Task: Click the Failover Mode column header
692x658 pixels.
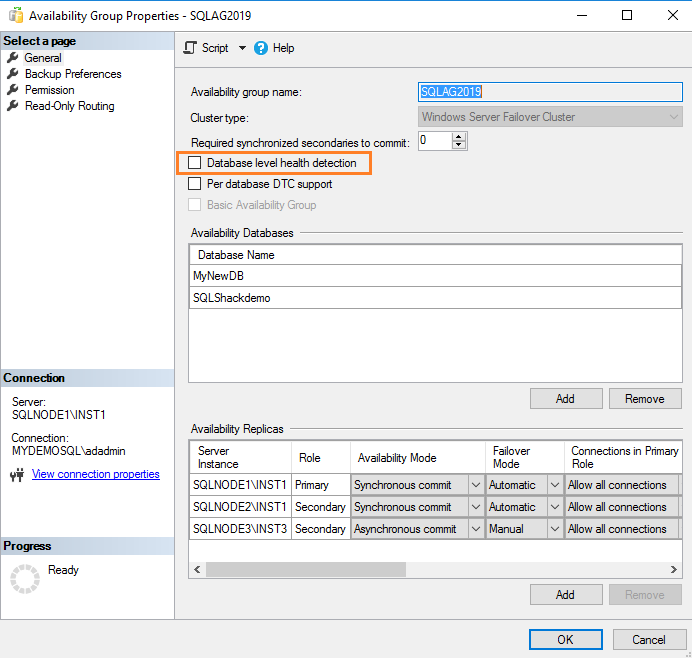Action: point(525,458)
